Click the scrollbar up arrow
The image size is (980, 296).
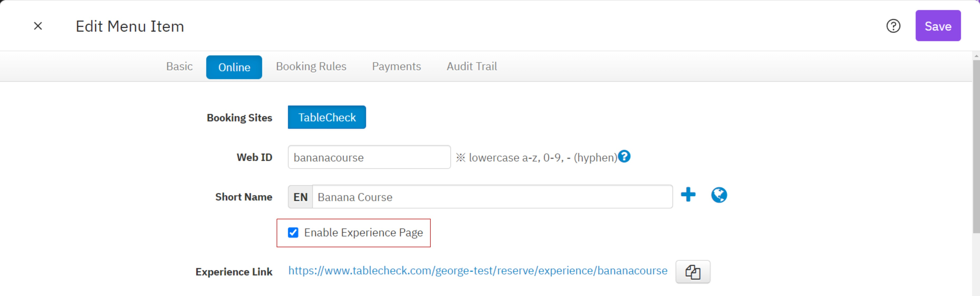tap(976, 56)
